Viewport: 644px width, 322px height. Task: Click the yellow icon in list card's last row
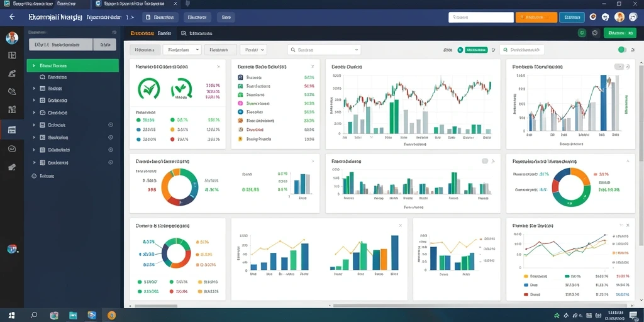tap(240, 139)
